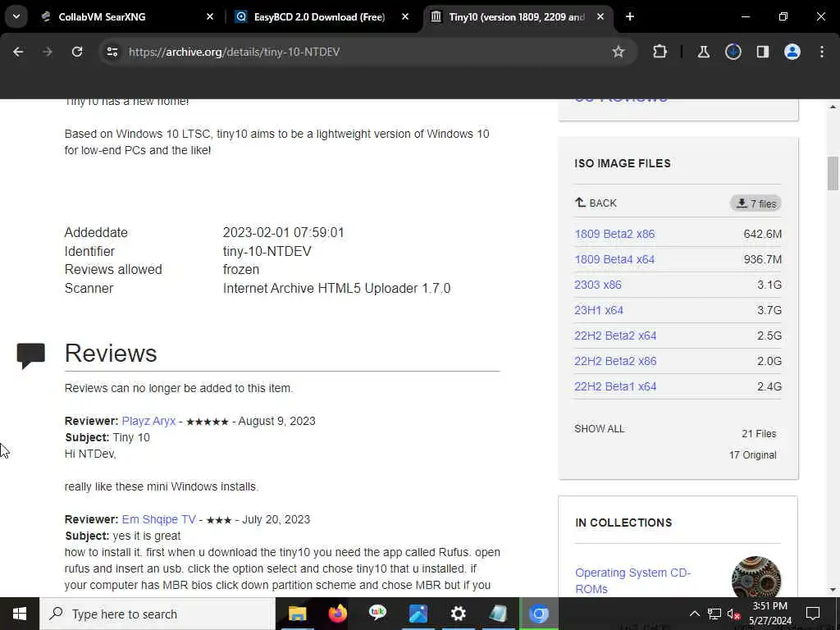Screen dimensions: 840x630
Task: Close the EasyBCD 2.0 Download tab
Action: tap(405, 16)
